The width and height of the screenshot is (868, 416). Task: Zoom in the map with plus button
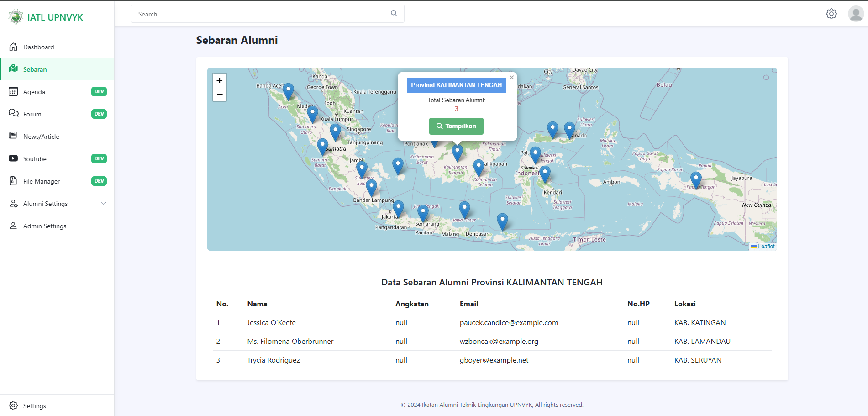(220, 80)
